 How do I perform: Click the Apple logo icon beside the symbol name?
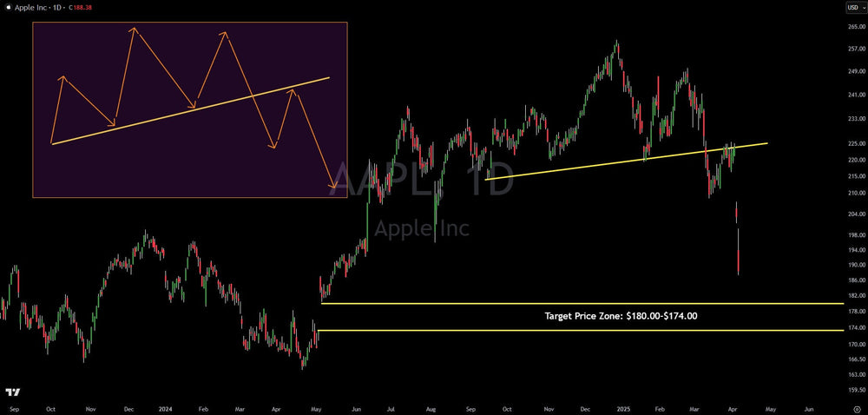(x=7, y=9)
